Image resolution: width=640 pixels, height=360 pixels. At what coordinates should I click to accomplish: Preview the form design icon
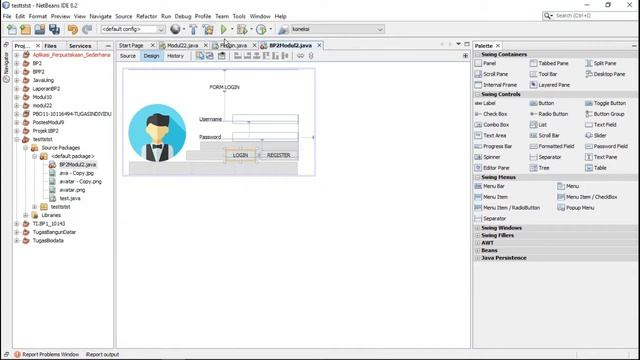click(221, 56)
